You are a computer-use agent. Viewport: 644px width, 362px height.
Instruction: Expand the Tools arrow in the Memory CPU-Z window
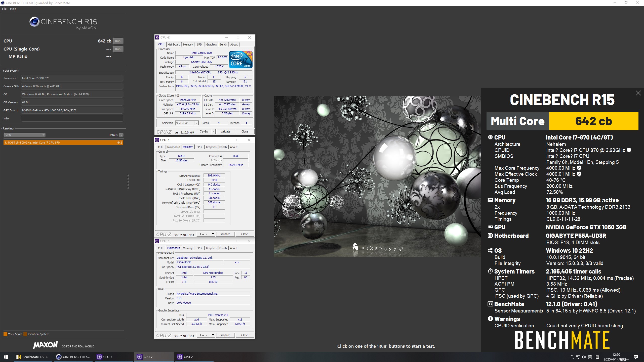[x=213, y=234]
